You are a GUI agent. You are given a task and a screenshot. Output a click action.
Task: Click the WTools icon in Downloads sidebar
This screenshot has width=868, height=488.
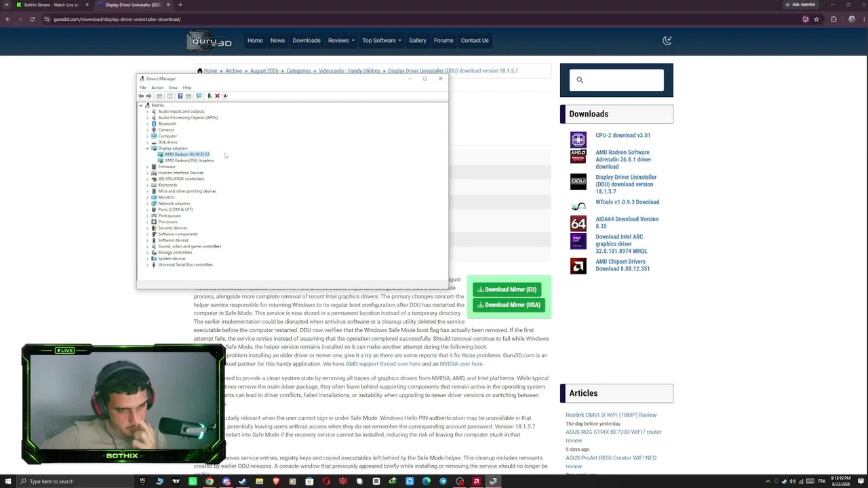pos(578,206)
